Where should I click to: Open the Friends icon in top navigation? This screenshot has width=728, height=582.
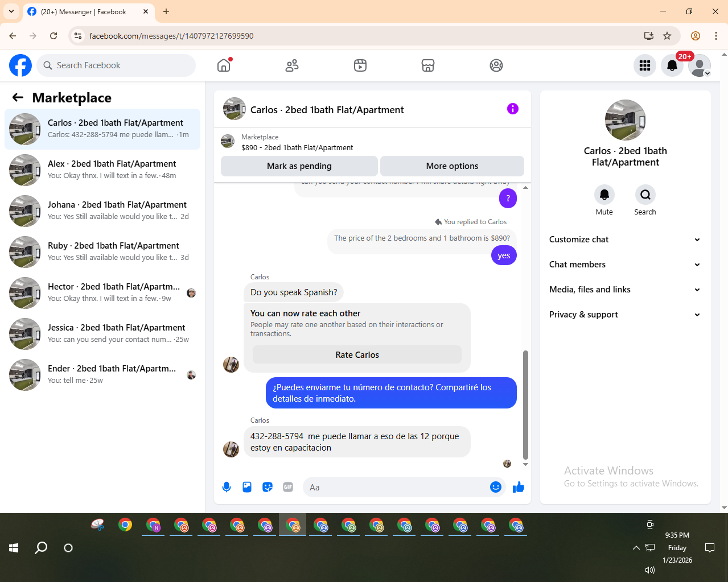(x=292, y=65)
